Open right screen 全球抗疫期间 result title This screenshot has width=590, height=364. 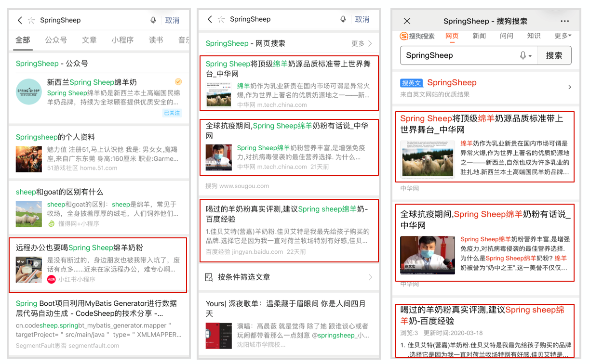(485, 220)
